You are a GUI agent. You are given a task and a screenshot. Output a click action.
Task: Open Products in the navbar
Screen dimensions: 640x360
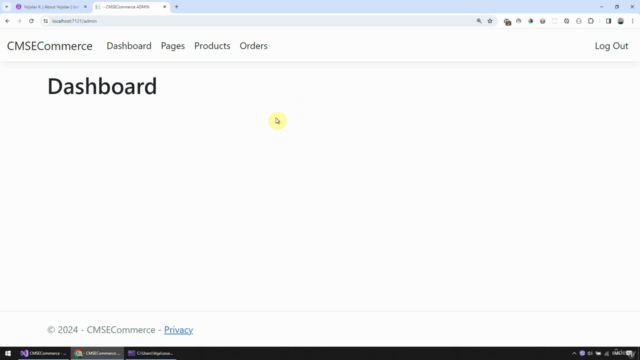pyautogui.click(x=212, y=46)
